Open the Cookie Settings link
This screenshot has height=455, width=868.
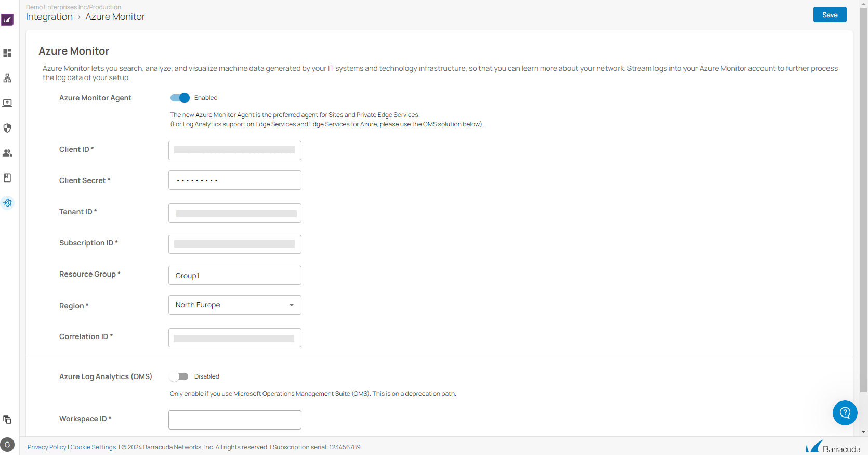pyautogui.click(x=93, y=447)
